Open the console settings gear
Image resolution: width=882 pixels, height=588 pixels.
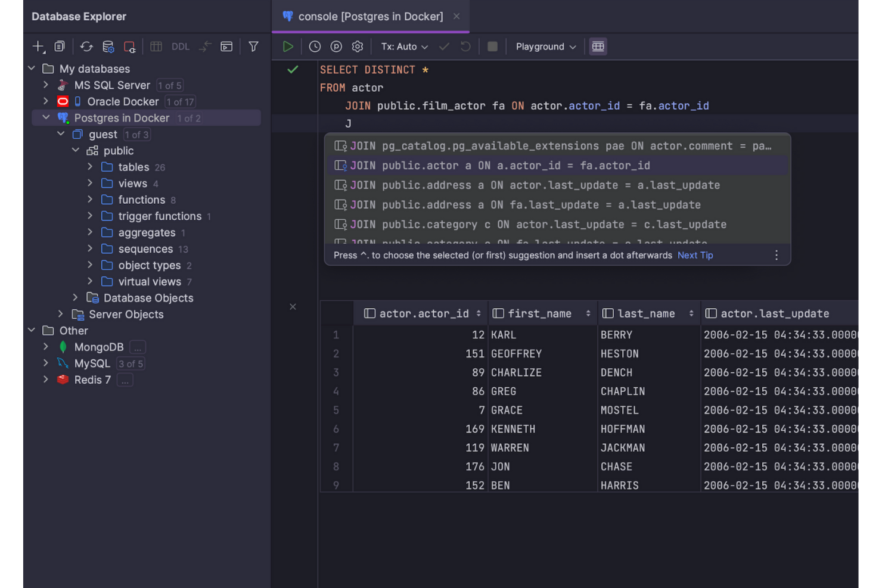click(x=357, y=46)
